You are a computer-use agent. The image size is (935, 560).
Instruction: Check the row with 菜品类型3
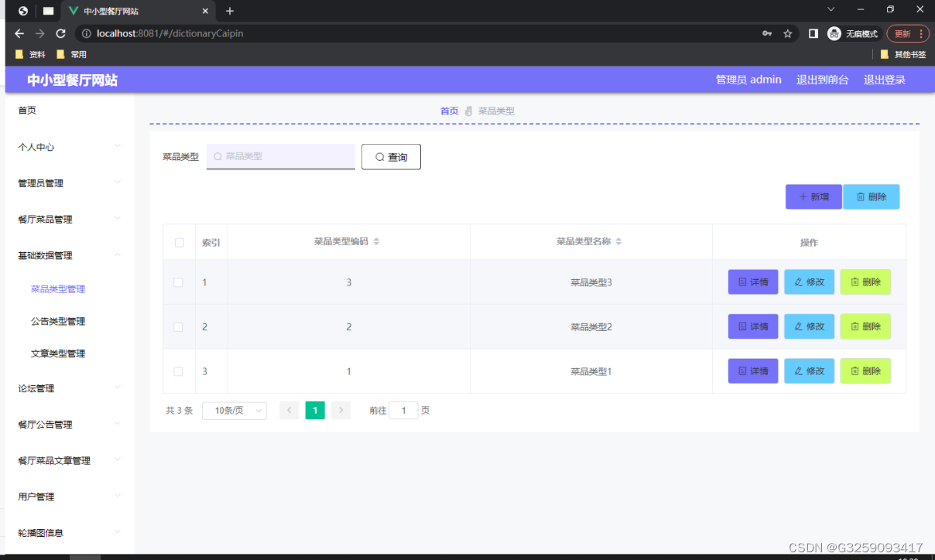point(179,282)
